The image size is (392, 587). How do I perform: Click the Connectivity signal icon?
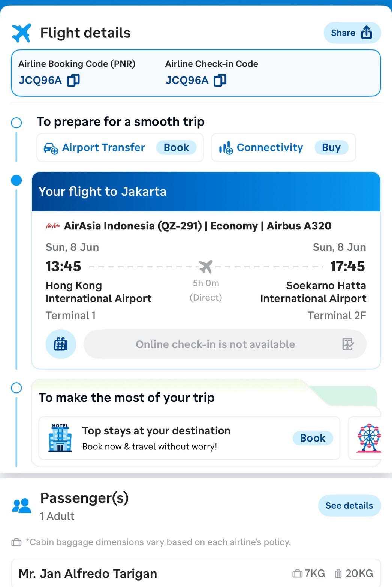coord(226,148)
